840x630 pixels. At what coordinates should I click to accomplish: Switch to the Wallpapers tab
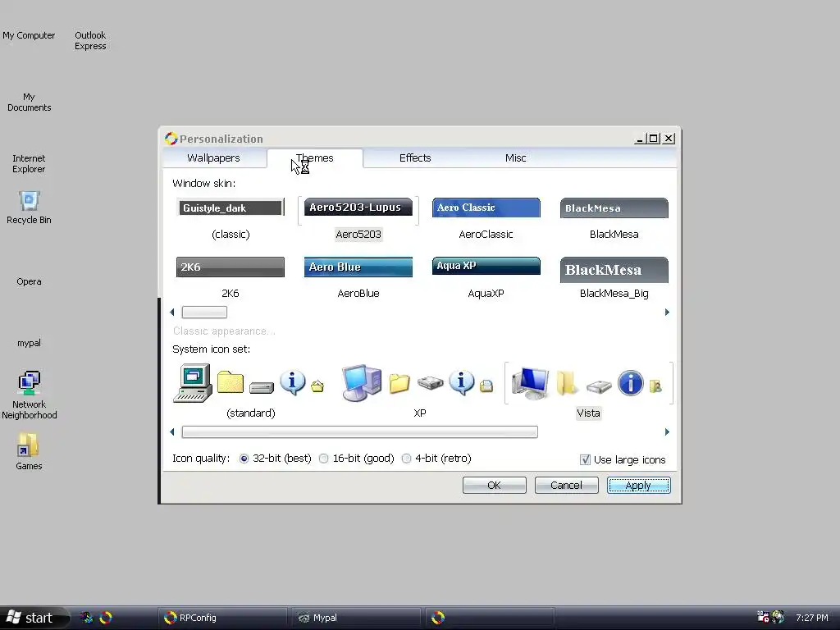click(x=213, y=158)
